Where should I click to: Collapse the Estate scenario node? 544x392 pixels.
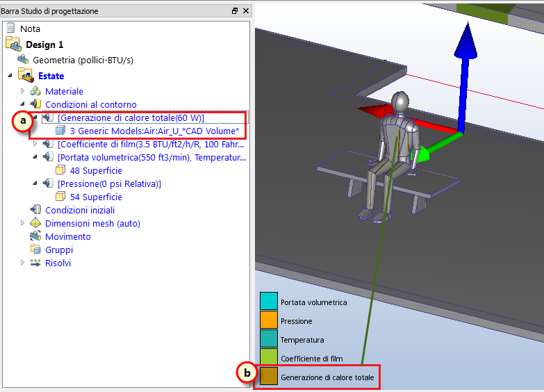[10, 75]
